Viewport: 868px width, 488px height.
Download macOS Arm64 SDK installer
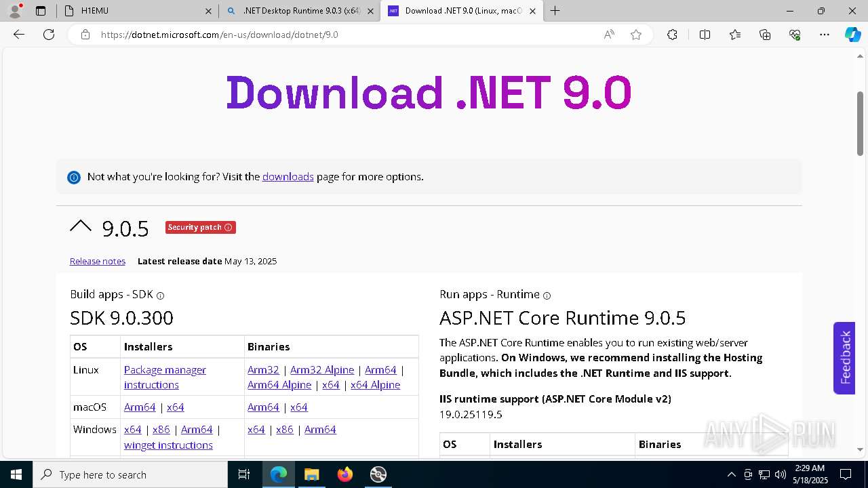pyautogui.click(x=140, y=407)
